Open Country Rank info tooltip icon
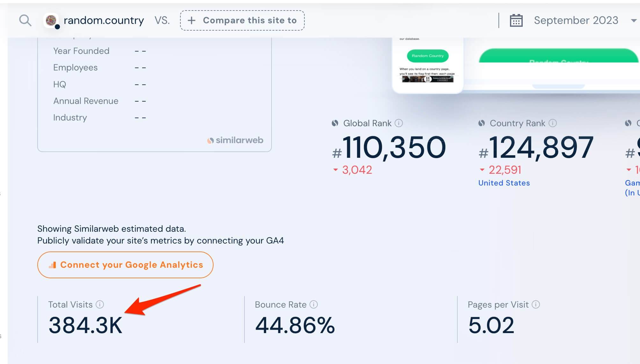 click(x=553, y=123)
